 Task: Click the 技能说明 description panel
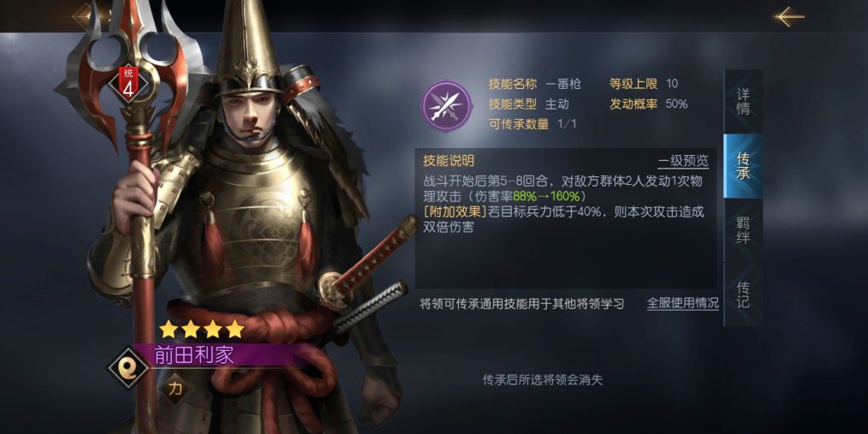click(x=566, y=218)
